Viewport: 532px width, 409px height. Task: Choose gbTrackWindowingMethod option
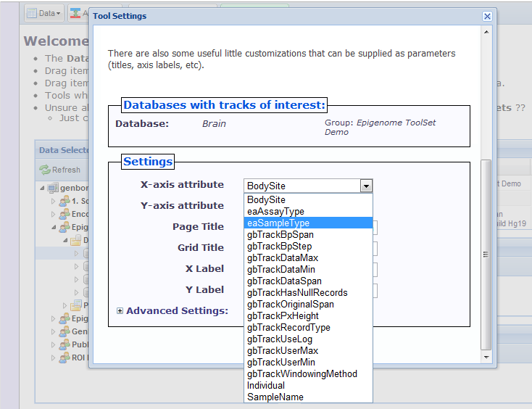tap(302, 373)
